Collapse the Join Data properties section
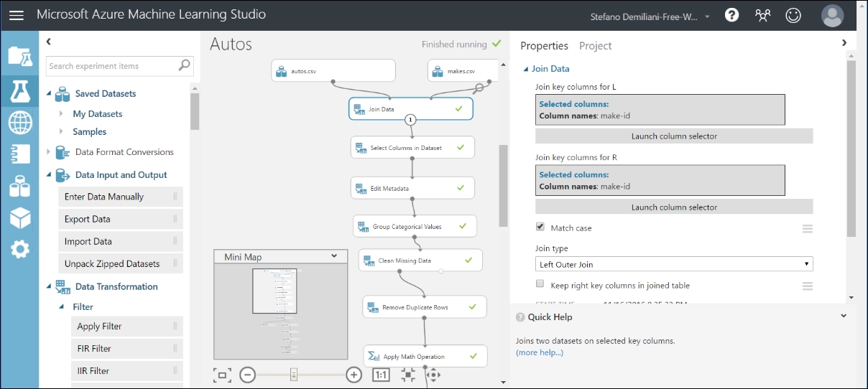Screen dimensions: 868x389 (x=525, y=69)
